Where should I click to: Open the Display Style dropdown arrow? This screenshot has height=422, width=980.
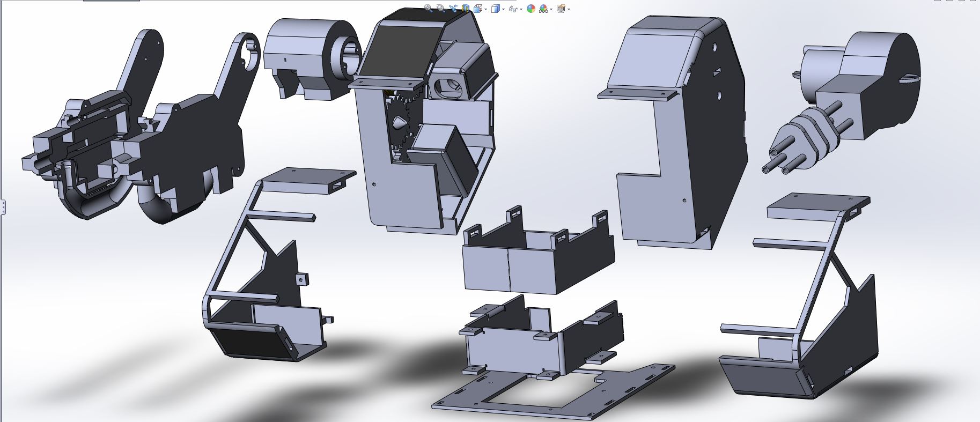(503, 9)
